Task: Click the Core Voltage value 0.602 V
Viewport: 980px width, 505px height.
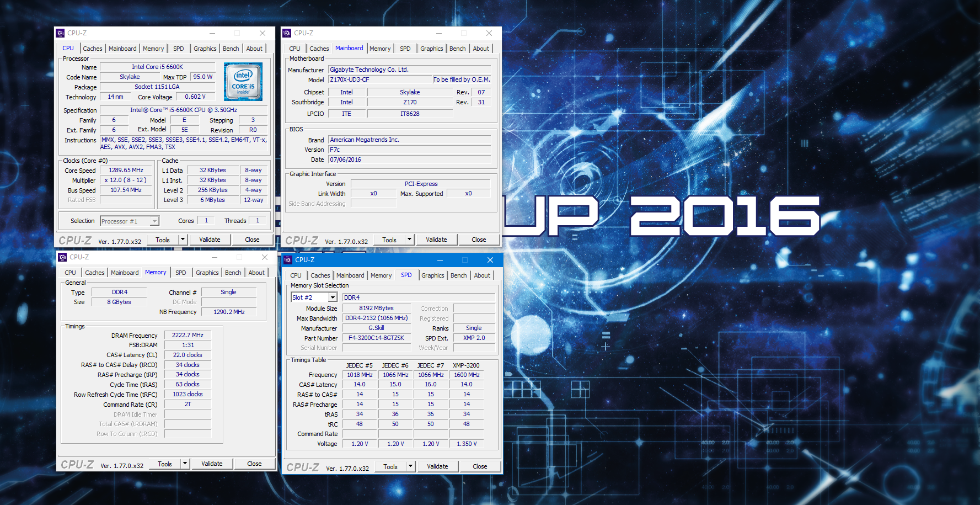Action: point(195,97)
